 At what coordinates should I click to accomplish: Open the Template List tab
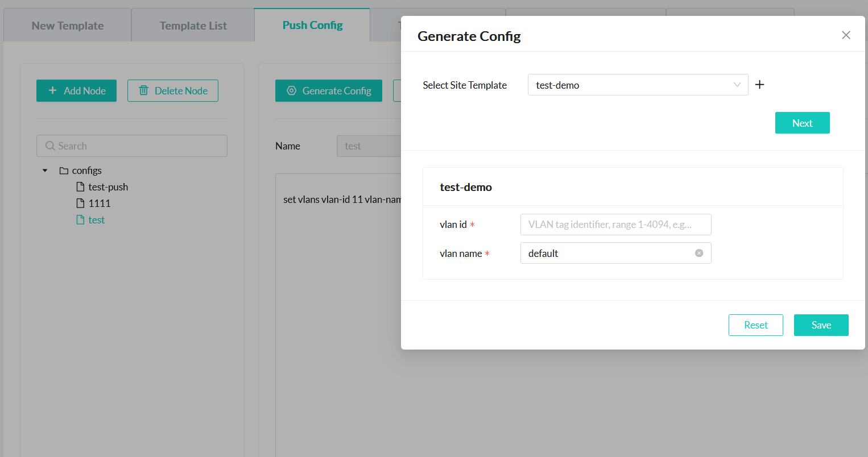point(193,26)
